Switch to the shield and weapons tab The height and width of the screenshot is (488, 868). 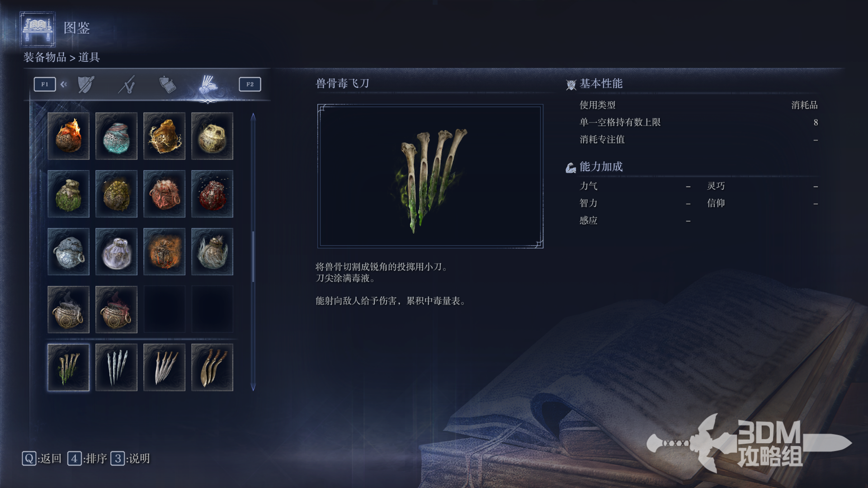click(x=86, y=84)
